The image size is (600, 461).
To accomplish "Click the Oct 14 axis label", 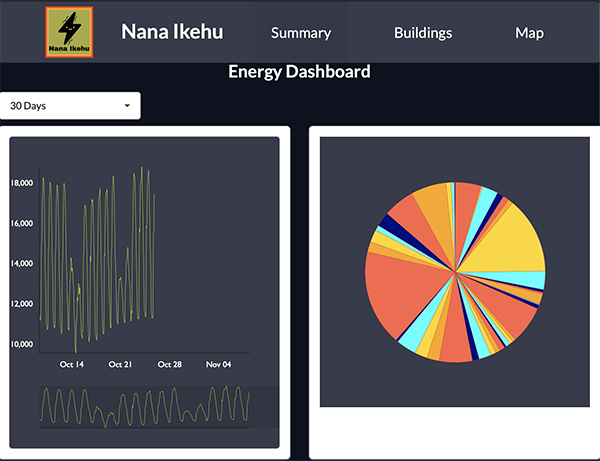I will click(x=72, y=364).
